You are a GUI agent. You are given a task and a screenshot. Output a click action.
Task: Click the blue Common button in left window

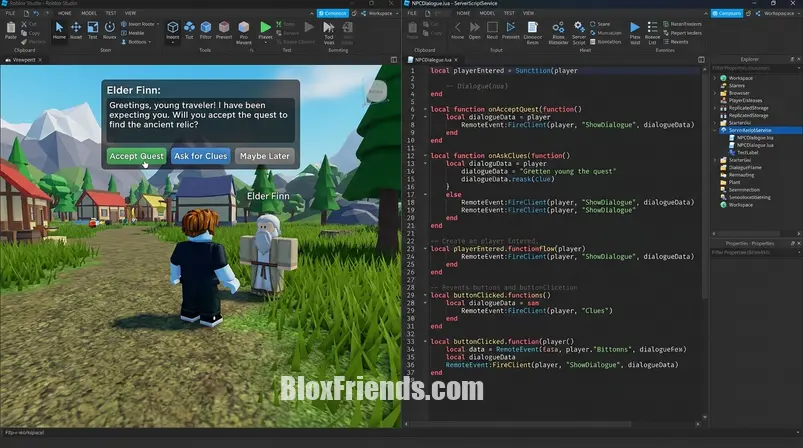[x=333, y=13]
